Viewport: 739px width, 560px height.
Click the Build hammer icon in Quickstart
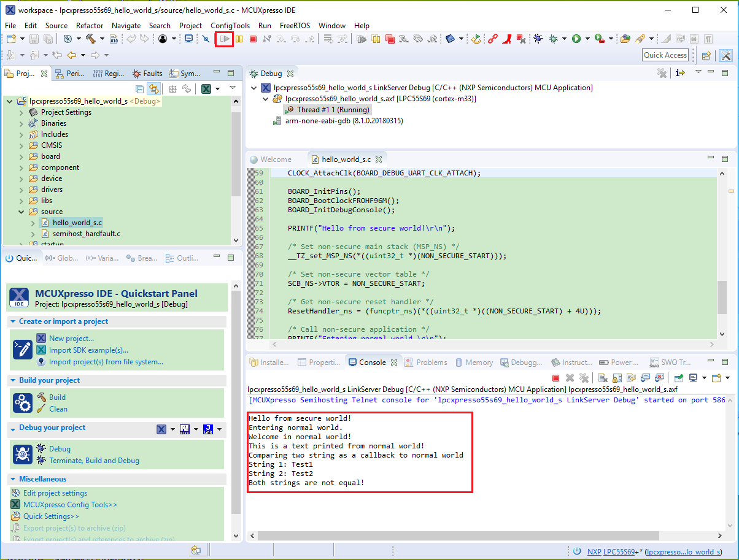[x=42, y=397]
